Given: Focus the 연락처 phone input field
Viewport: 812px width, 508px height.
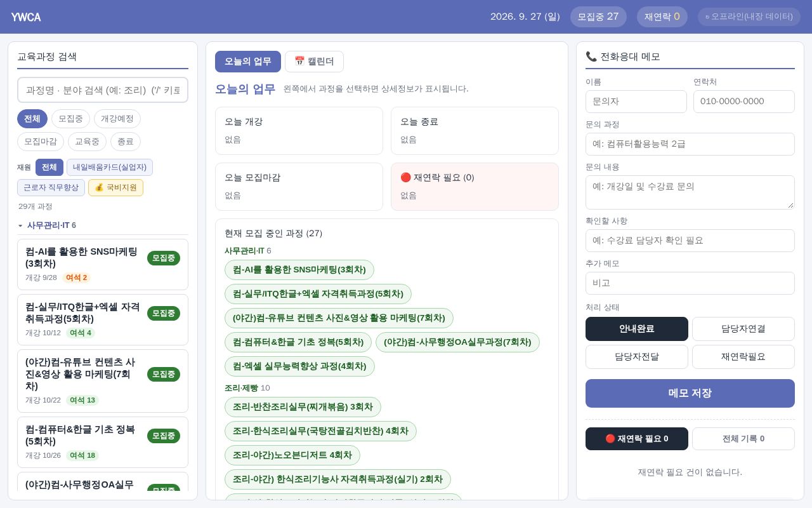Looking at the screenshot, I should pos(744,102).
